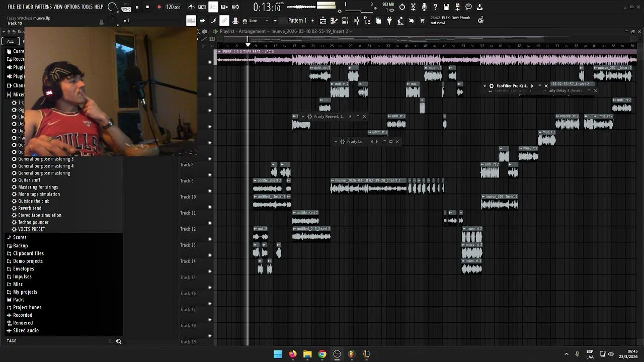Toggle the recording countdown icon
Viewport: 644px width, 362px height.
pyautogui.click(x=213, y=7)
